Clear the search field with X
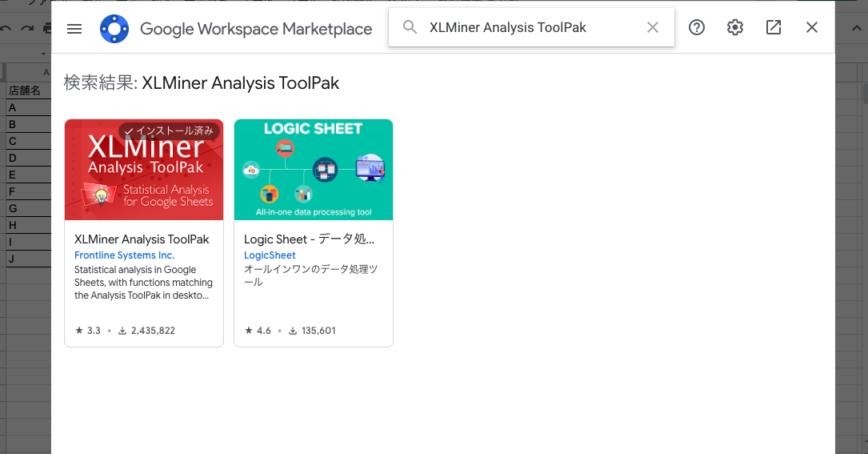868x454 pixels. 653,27
